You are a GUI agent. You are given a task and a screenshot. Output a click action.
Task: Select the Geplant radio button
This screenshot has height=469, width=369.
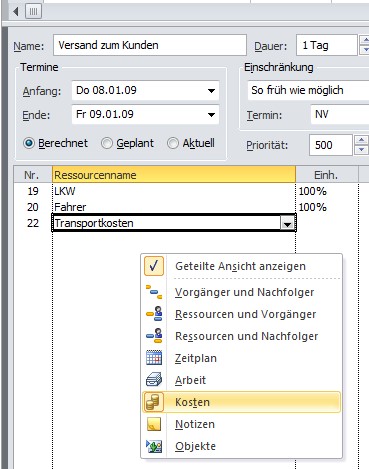[107, 143]
